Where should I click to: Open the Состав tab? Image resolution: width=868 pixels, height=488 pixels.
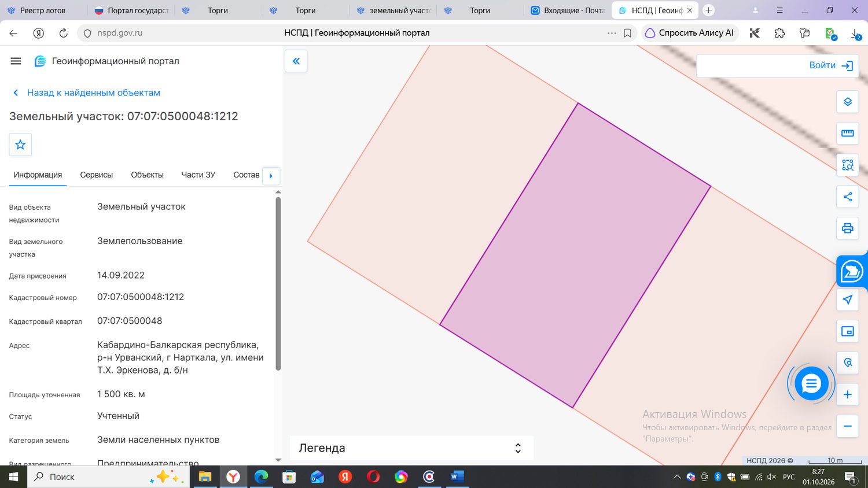click(x=246, y=175)
